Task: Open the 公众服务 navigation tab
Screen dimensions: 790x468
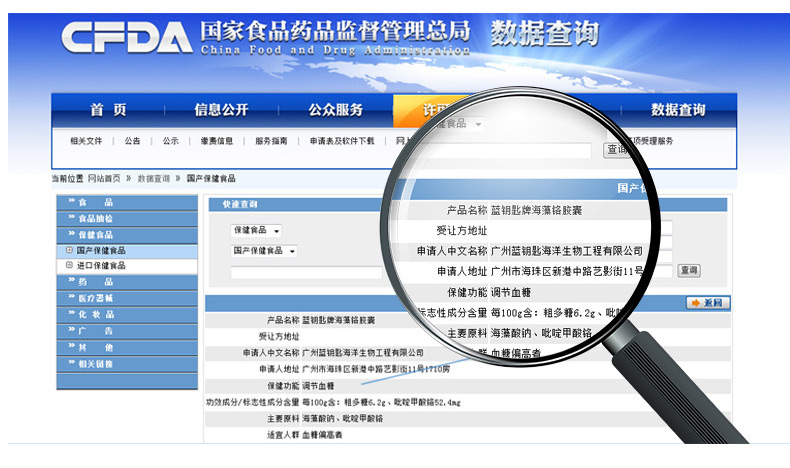Action: (336, 110)
